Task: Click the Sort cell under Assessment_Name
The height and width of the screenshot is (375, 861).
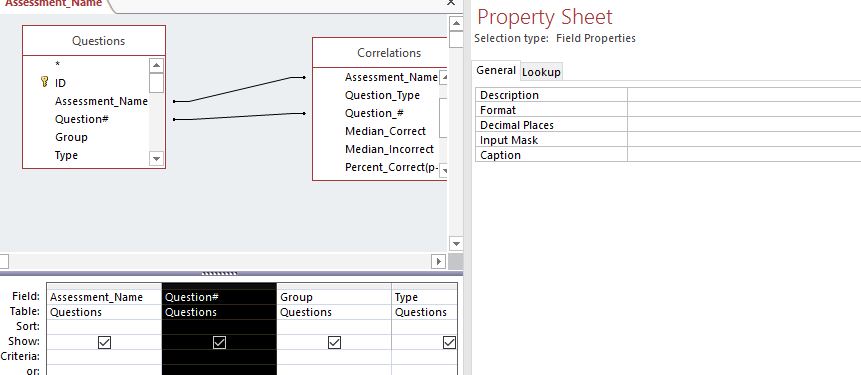Action: click(x=104, y=327)
